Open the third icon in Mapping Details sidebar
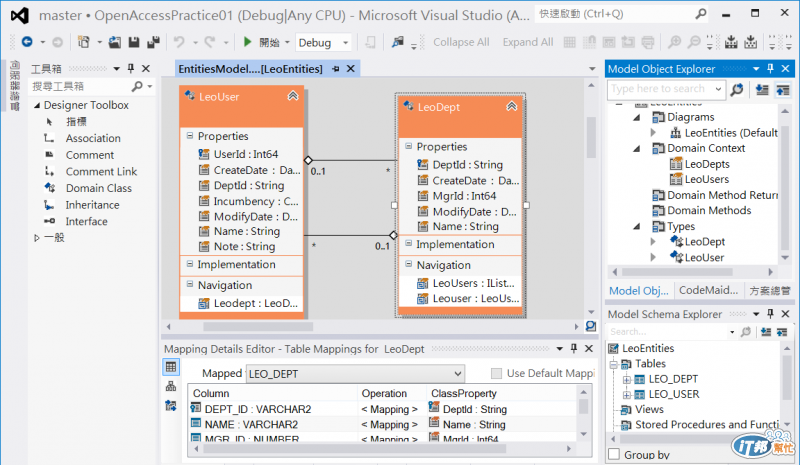The height and width of the screenshot is (465, 800). 171,406
